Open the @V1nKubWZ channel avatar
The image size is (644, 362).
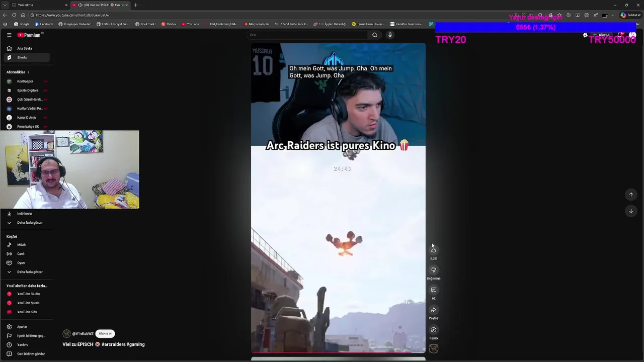click(66, 333)
